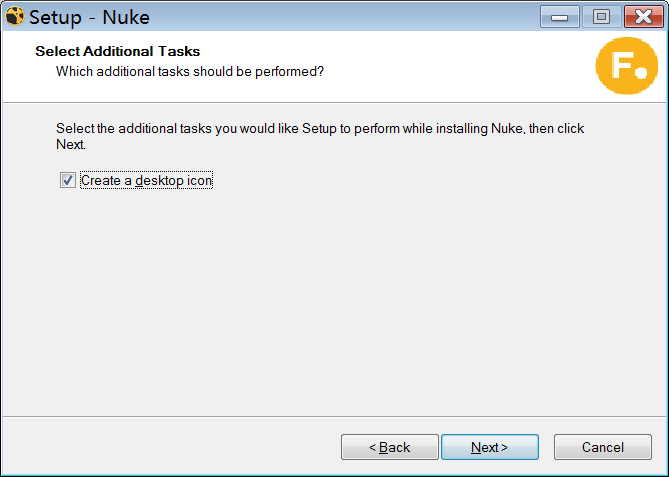The width and height of the screenshot is (669, 477).
Task: Click the 'Which additional tasks should be performed?' subtitle
Action: [x=189, y=71]
